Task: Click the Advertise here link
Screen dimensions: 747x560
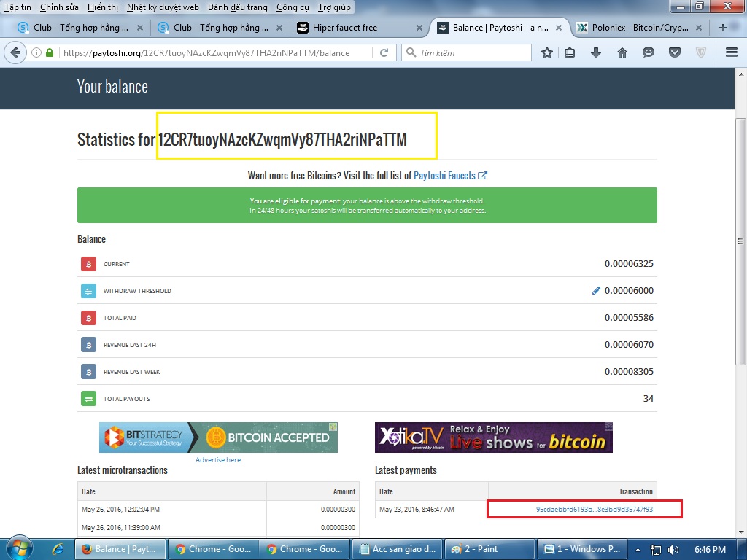Action: tap(217, 459)
